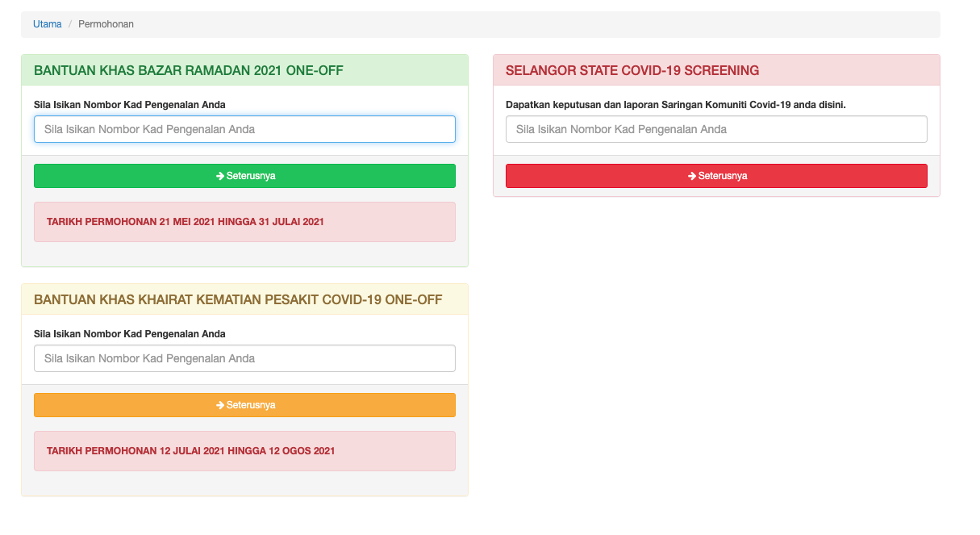This screenshot has width=980, height=535.
Task: Click the Bantuan Khas Khairat Kematian heading
Action: coord(238,300)
